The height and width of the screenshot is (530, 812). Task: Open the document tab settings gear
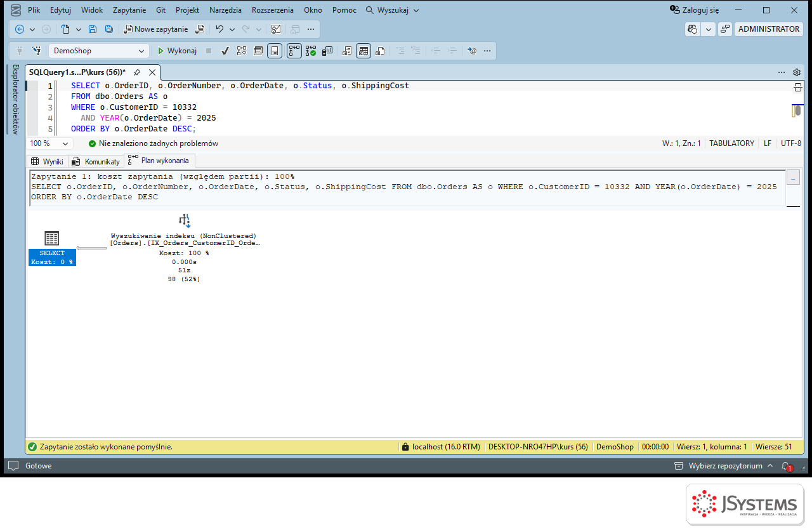(x=797, y=72)
